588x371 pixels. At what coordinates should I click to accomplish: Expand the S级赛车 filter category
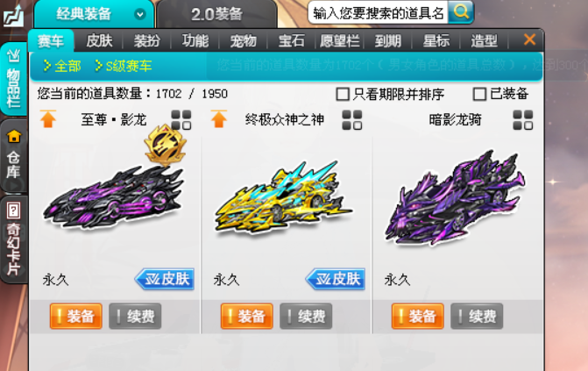(x=123, y=66)
